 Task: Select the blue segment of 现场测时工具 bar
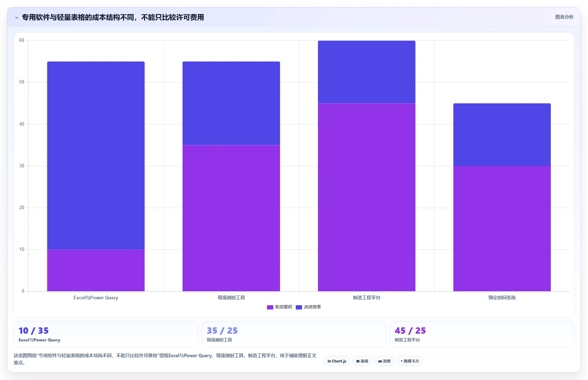click(231, 103)
